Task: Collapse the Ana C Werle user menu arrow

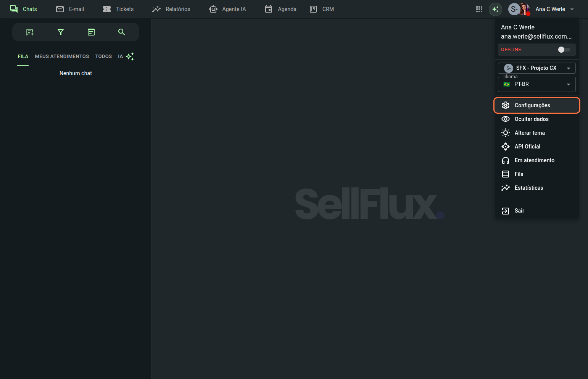Action: coord(572,9)
